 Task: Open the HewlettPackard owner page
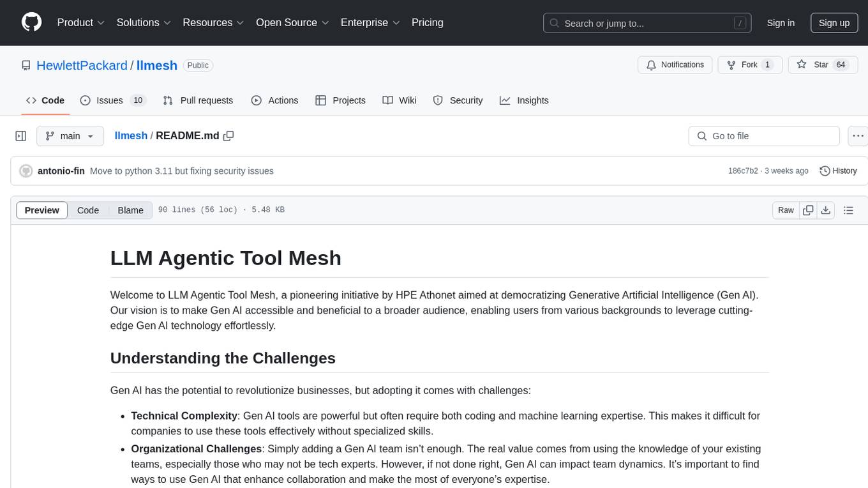(82, 65)
